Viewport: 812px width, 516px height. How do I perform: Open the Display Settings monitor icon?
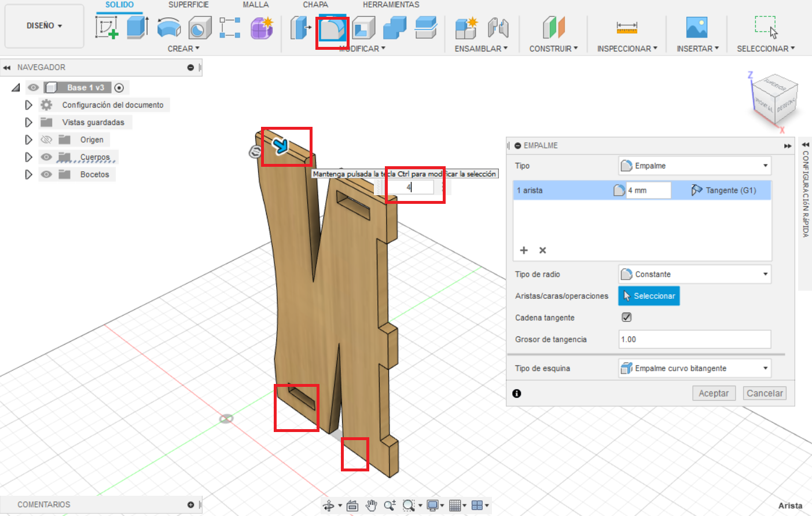(x=432, y=506)
